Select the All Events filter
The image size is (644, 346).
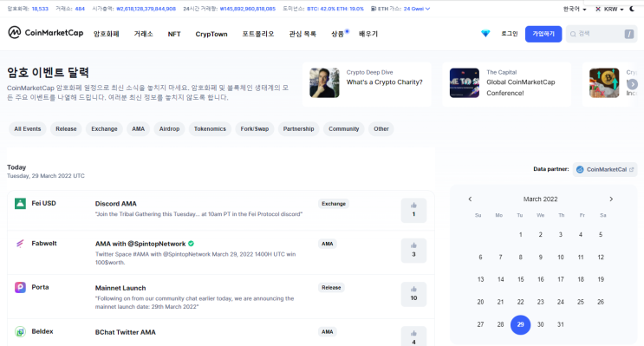[28, 129]
